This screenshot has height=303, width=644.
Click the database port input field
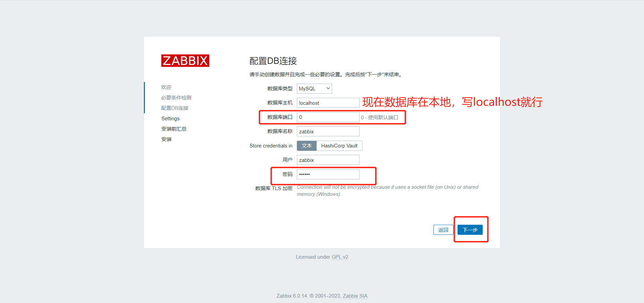click(328, 117)
